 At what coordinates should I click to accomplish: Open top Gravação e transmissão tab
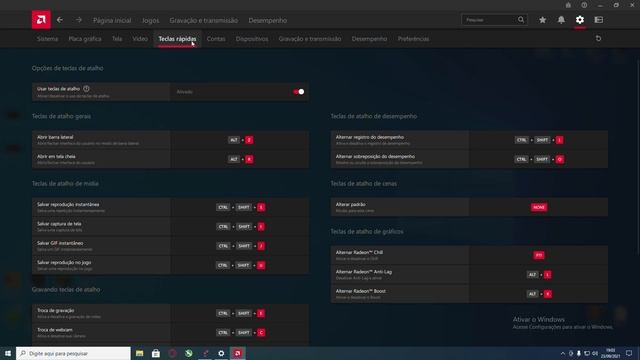click(x=204, y=20)
